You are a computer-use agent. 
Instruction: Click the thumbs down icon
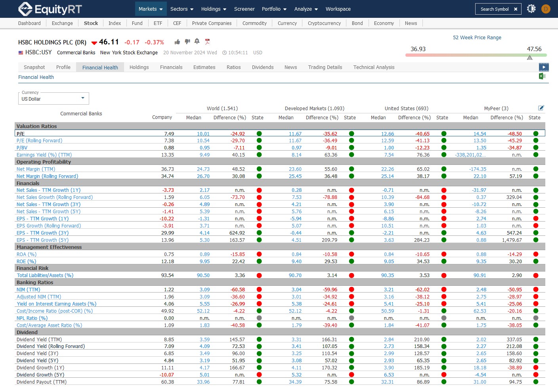pyautogui.click(x=187, y=42)
